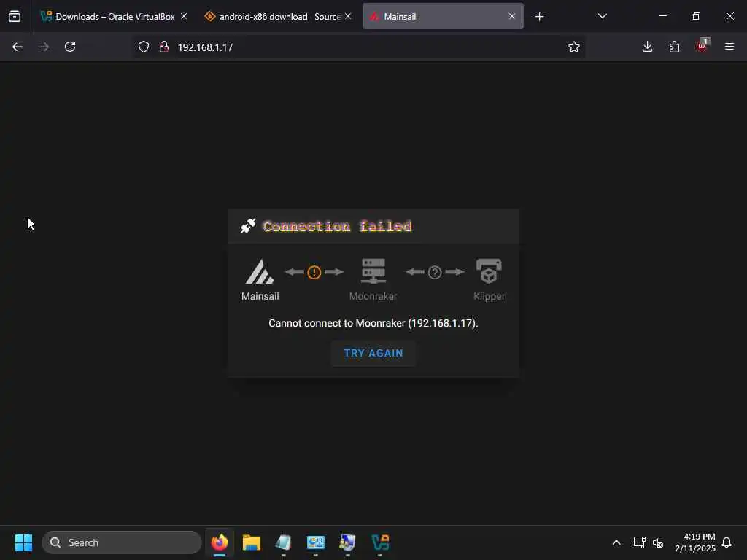Screen dimensions: 747x560
Task: Click the muted volume tray icon
Action: click(x=659, y=542)
